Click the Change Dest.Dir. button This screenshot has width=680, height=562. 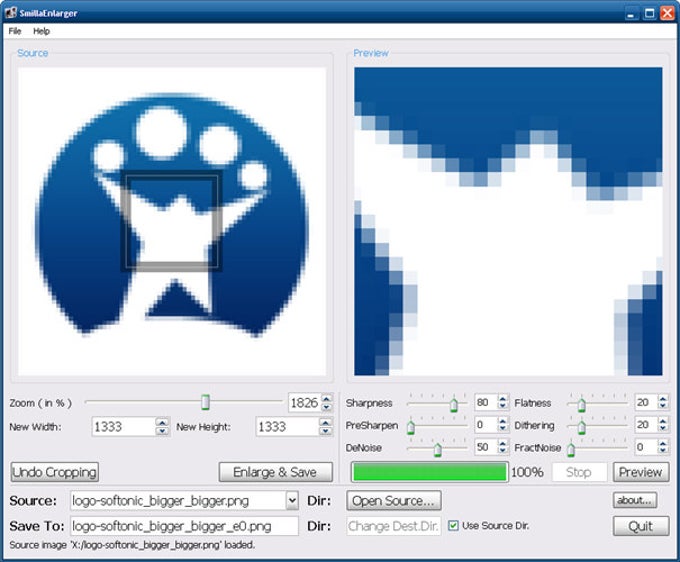coord(394,526)
